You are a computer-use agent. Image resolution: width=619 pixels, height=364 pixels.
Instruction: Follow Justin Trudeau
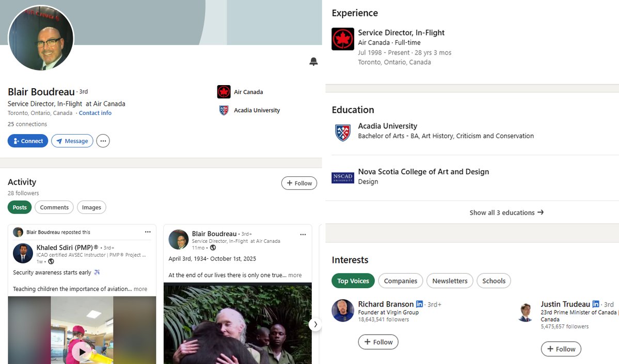(561, 349)
